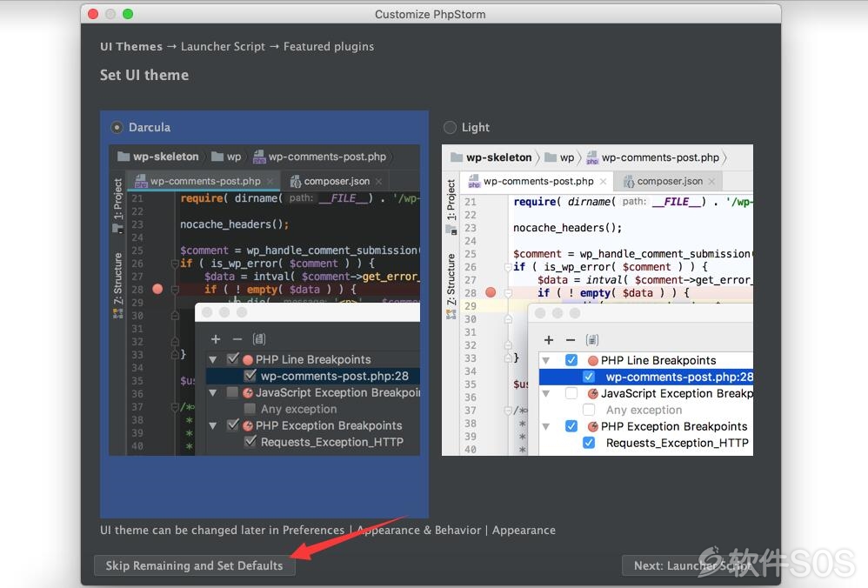Collapse PHP Line Breakpoints node in Light preview
The height and width of the screenshot is (588, 868).
pos(546,360)
